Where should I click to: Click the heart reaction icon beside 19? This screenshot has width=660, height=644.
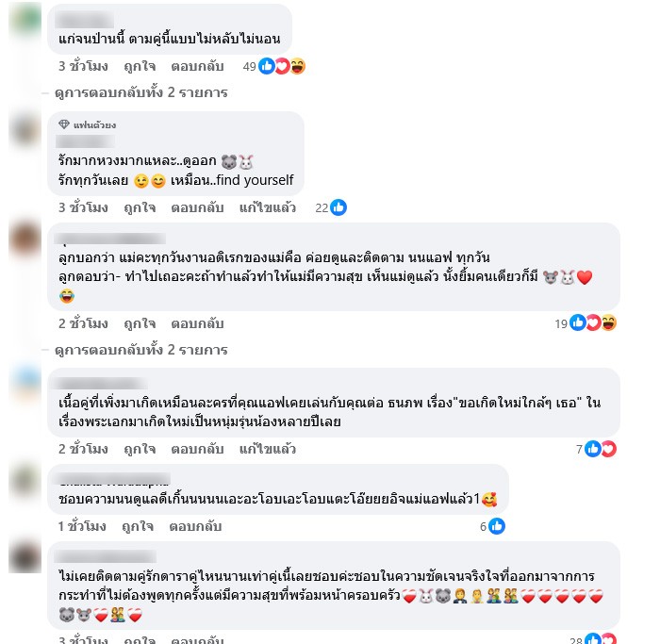click(x=593, y=322)
